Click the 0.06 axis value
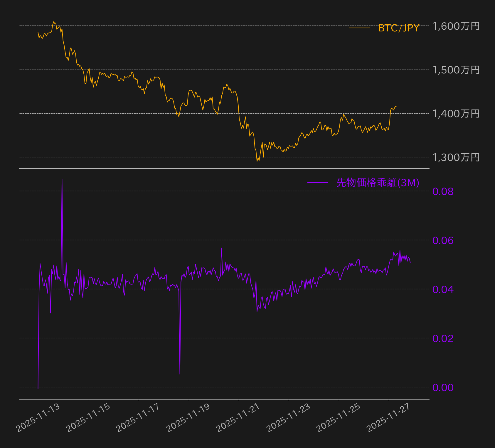Screen dimensions: 495x448 pyautogui.click(x=443, y=240)
